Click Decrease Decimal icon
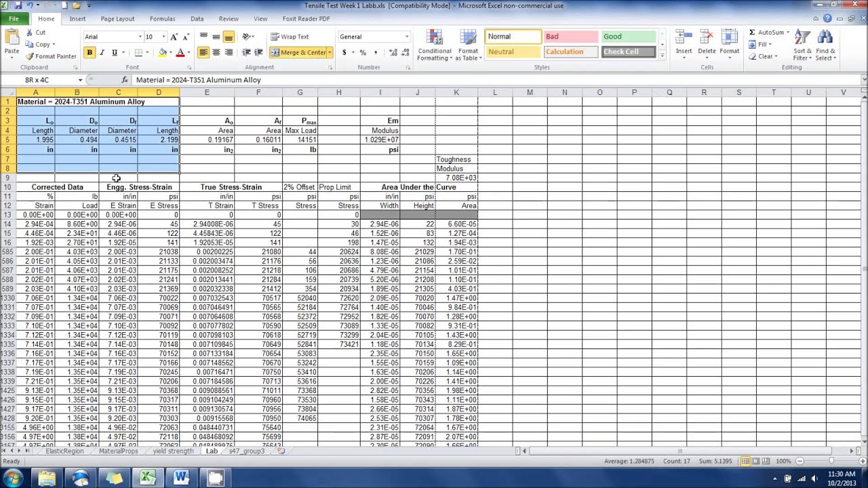 pos(405,52)
